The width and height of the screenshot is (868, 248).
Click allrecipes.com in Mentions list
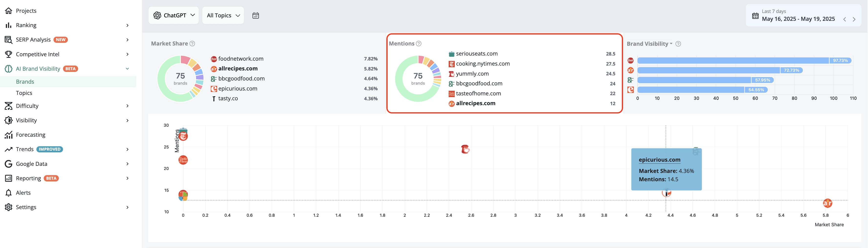point(476,104)
